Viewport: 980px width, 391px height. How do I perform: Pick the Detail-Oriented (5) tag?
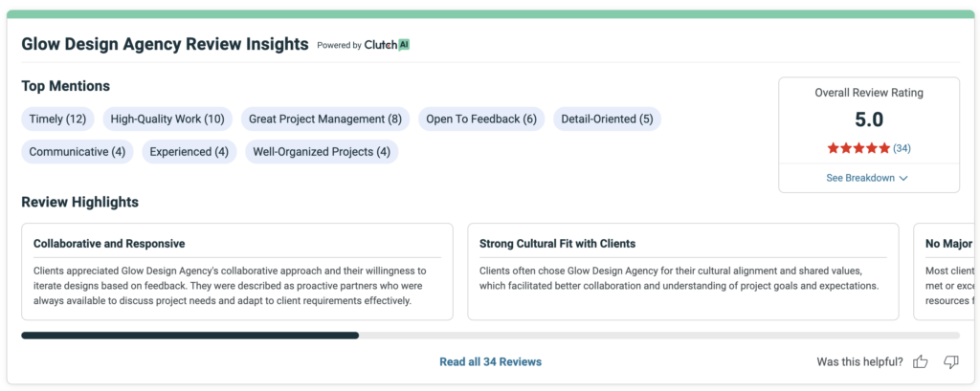pyautogui.click(x=607, y=119)
